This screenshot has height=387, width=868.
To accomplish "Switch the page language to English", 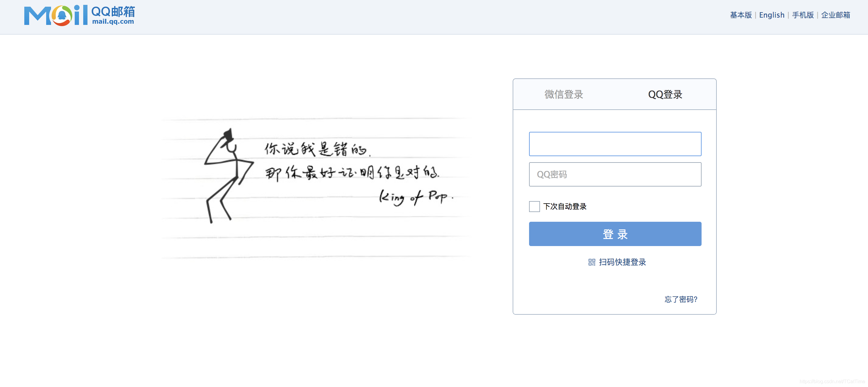I will [772, 15].
